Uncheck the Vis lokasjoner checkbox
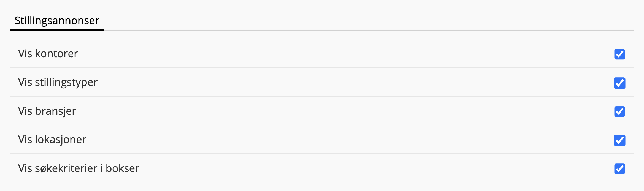Viewport: 644px width, 191px height. coord(619,140)
